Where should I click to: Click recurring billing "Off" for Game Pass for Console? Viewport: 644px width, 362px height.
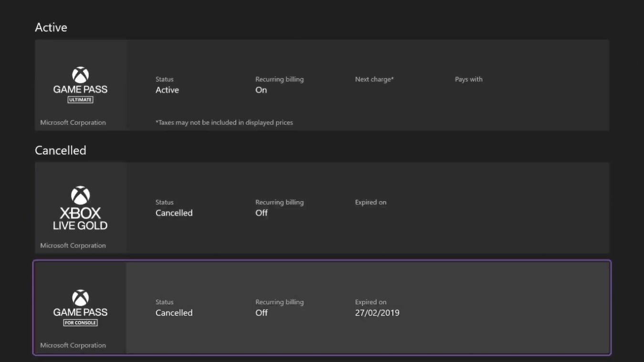coord(261,313)
